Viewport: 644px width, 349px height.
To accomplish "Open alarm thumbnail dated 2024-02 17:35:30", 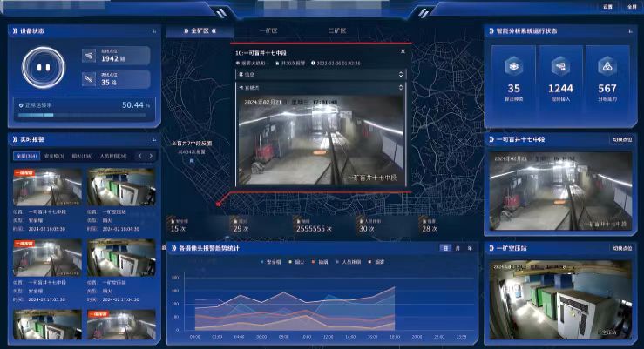I will 47,258.
